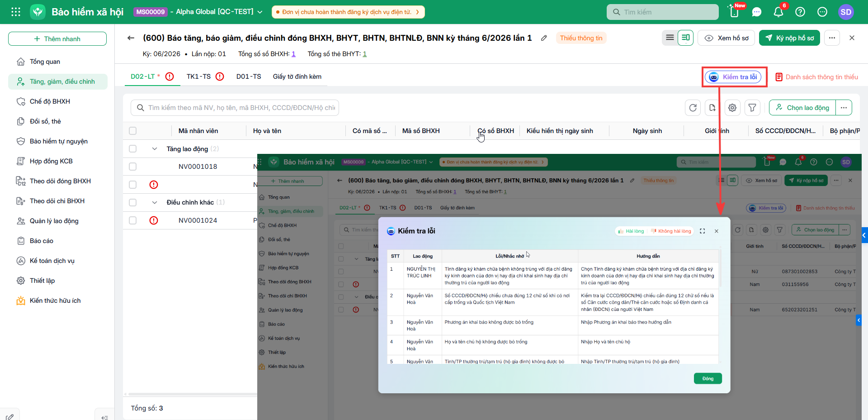Viewport: 868px width, 420px height.
Task: Open the filter funnel icon
Action: (752, 108)
